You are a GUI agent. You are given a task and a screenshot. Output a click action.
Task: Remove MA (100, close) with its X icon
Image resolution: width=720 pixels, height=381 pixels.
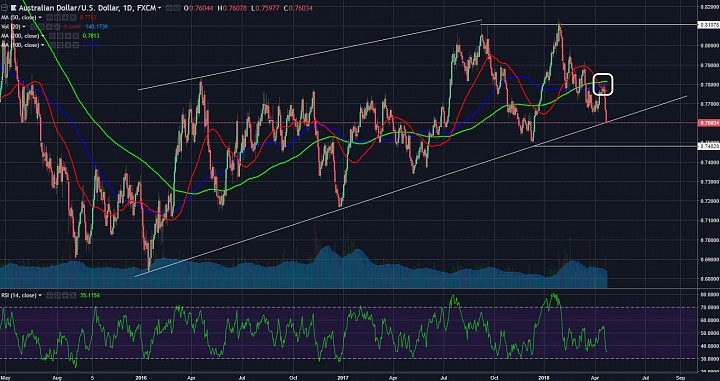pyautogui.click(x=76, y=45)
